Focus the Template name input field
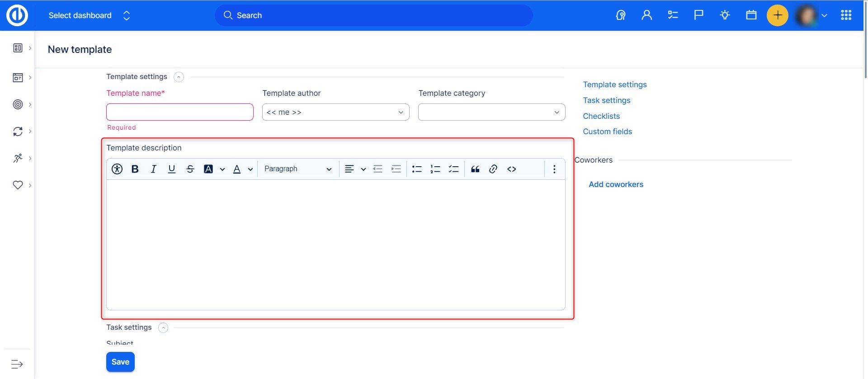868x379 pixels. 179,112
